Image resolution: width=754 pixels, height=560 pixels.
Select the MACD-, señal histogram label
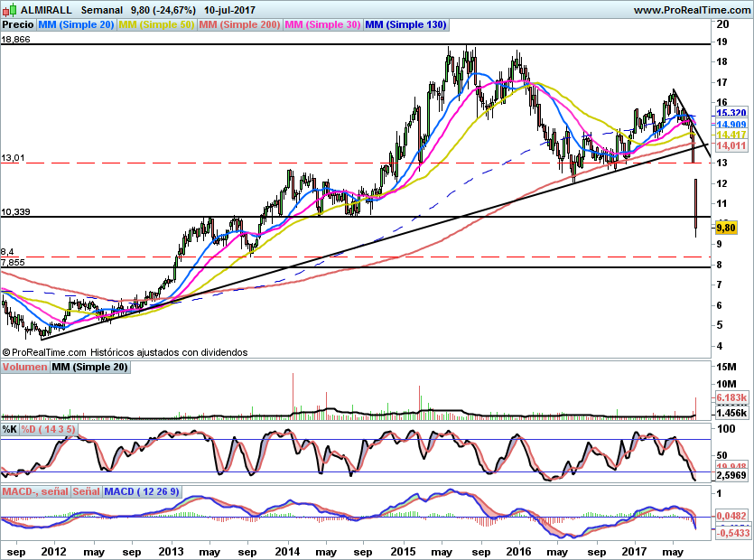[35, 491]
